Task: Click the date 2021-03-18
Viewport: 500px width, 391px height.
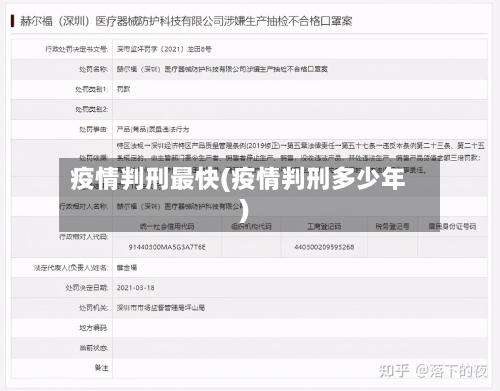Action: [x=135, y=288]
